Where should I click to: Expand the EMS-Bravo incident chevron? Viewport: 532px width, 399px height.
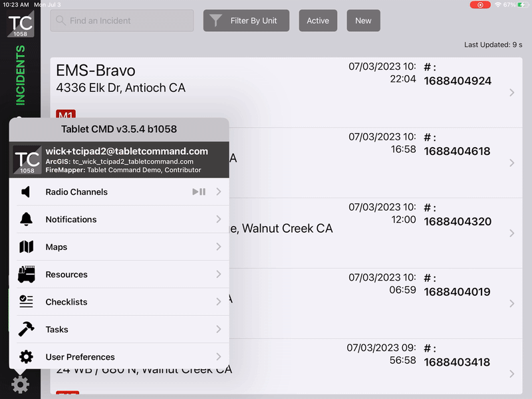[511, 92]
